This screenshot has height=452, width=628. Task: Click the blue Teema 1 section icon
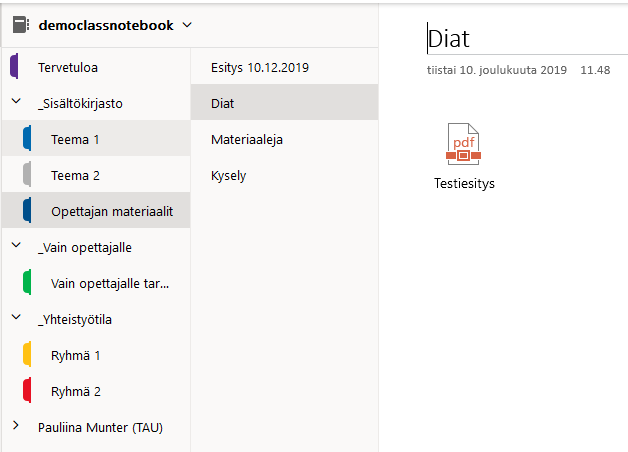(x=28, y=139)
